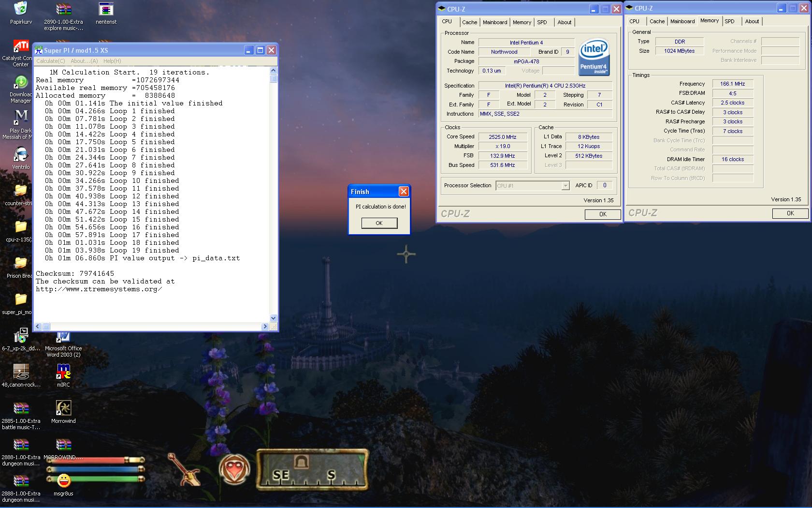Click OK in left CPU-Z window
This screenshot has height=508, width=812.
[x=603, y=214]
